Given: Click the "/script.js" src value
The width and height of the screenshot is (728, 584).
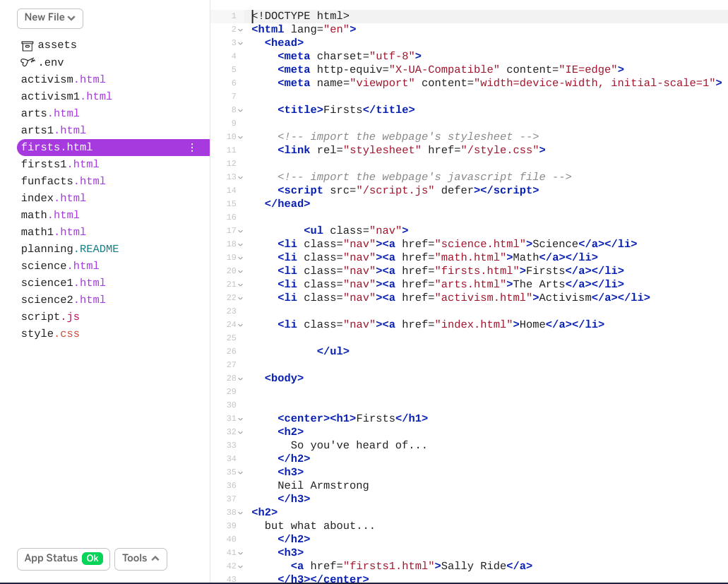Looking at the screenshot, I should pyautogui.click(x=395, y=191).
